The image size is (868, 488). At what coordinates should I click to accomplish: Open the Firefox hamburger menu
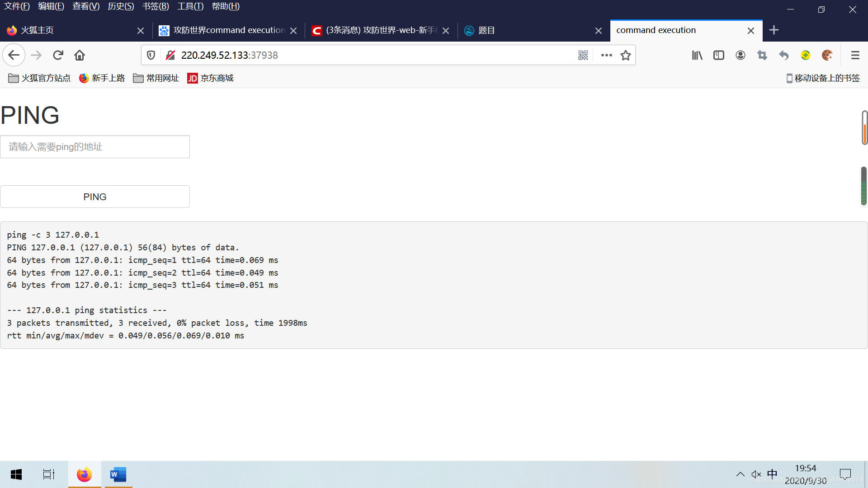855,55
